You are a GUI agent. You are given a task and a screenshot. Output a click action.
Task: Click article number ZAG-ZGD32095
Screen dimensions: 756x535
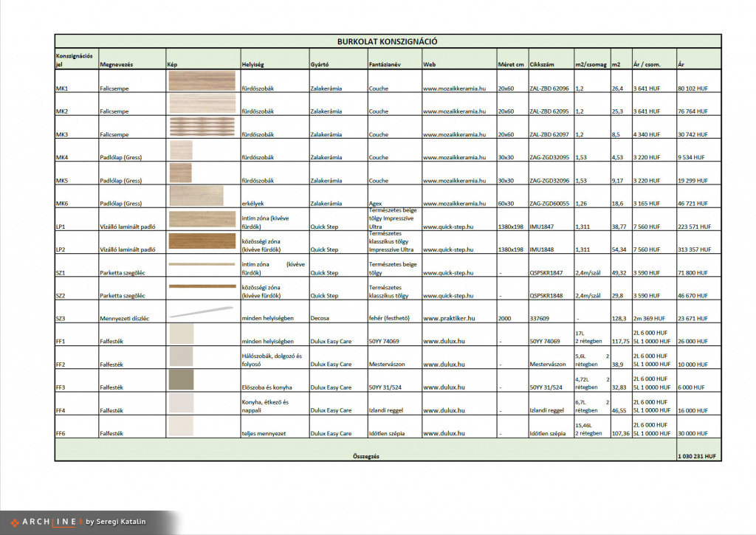(x=549, y=158)
